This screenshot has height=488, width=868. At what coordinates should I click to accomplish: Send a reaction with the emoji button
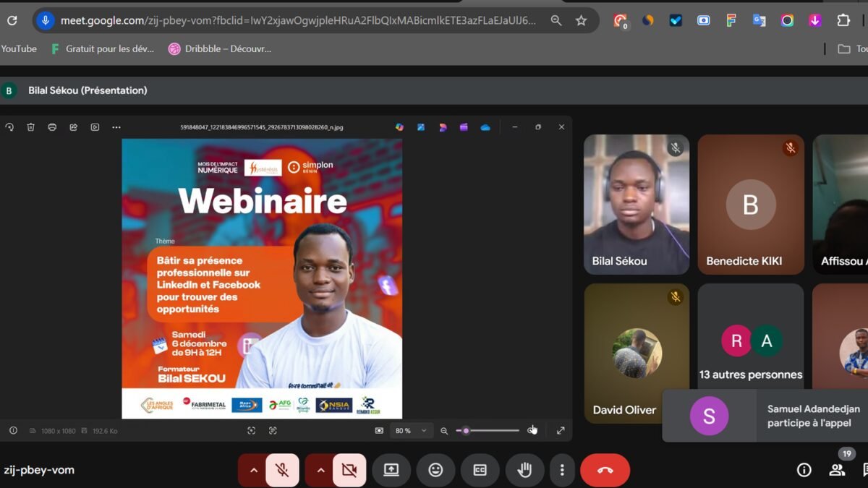click(x=435, y=470)
